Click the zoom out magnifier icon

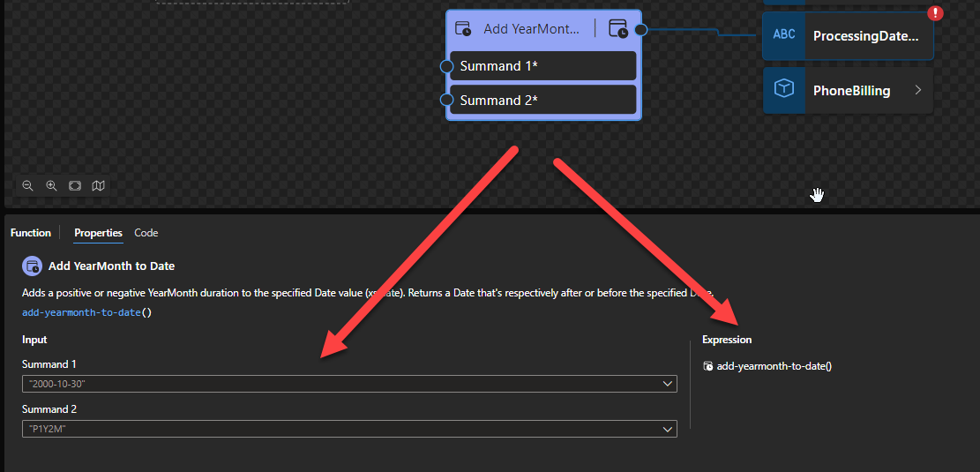(28, 185)
